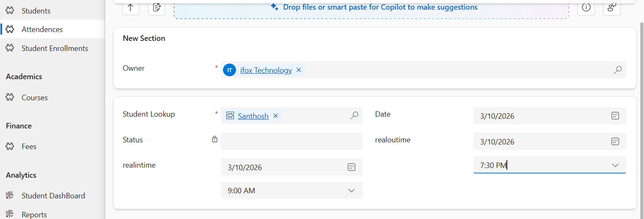Open realintime calendar picker icon
Image resolution: width=644 pixels, height=219 pixels.
[x=352, y=167]
